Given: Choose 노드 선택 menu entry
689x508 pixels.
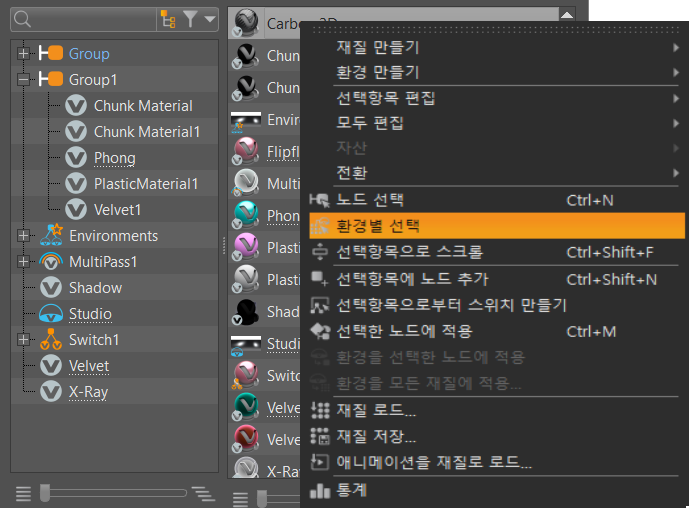Looking at the screenshot, I should [x=497, y=200].
